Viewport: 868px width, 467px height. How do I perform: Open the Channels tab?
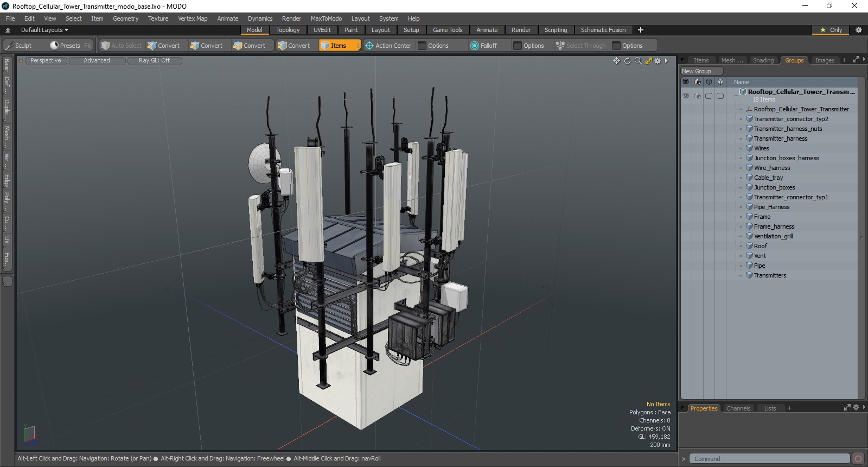pos(738,408)
